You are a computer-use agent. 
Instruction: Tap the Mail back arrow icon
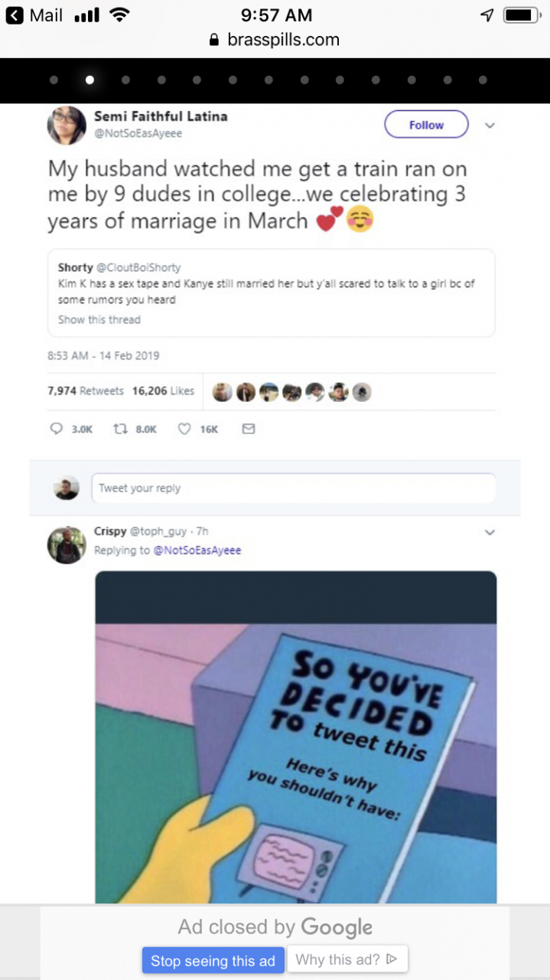click(14, 15)
